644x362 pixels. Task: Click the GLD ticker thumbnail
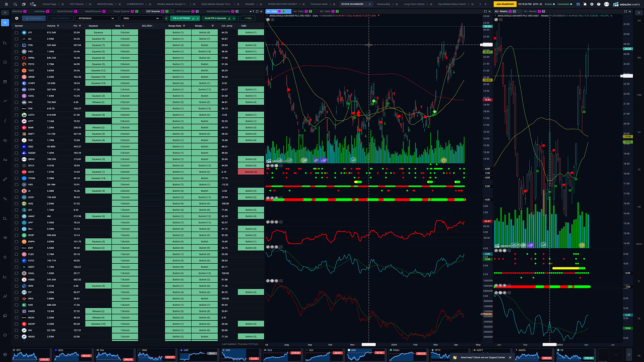tap(282, 355)
